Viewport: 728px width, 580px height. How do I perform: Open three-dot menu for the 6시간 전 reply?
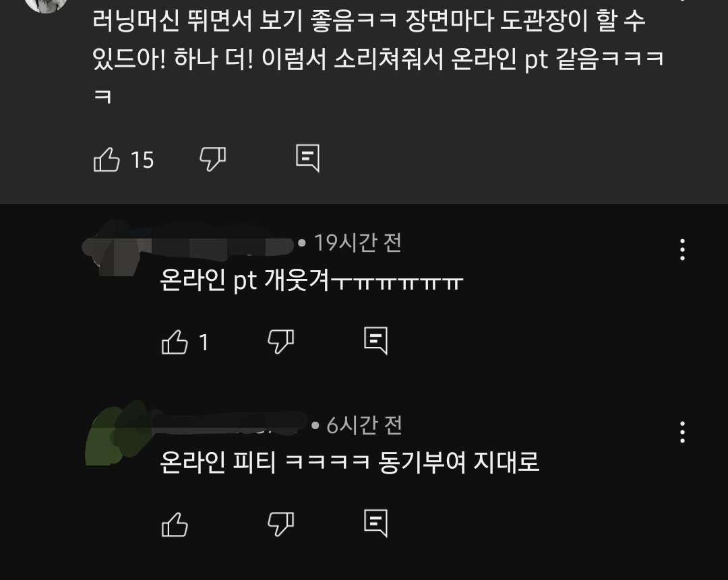682,432
